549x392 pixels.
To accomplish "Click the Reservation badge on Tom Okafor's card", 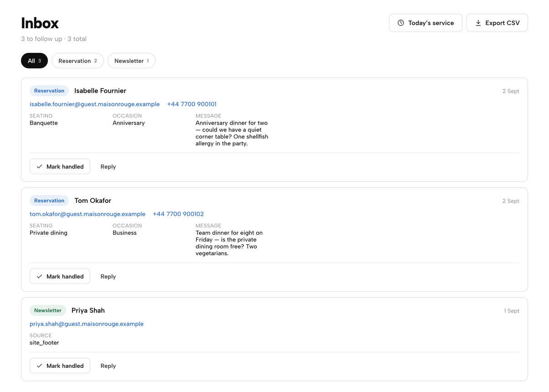I will pyautogui.click(x=49, y=201).
